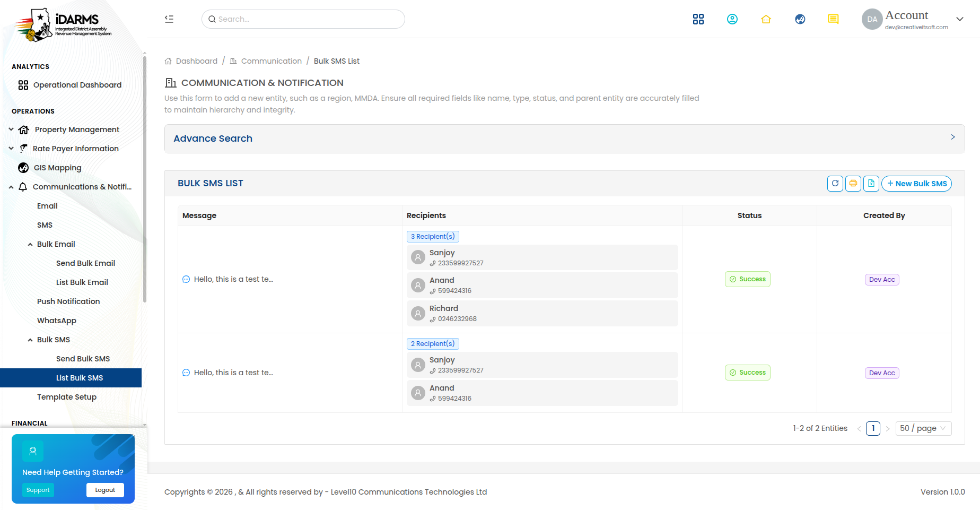Click the globe icon in header
The image size is (980, 510).
(x=800, y=19)
